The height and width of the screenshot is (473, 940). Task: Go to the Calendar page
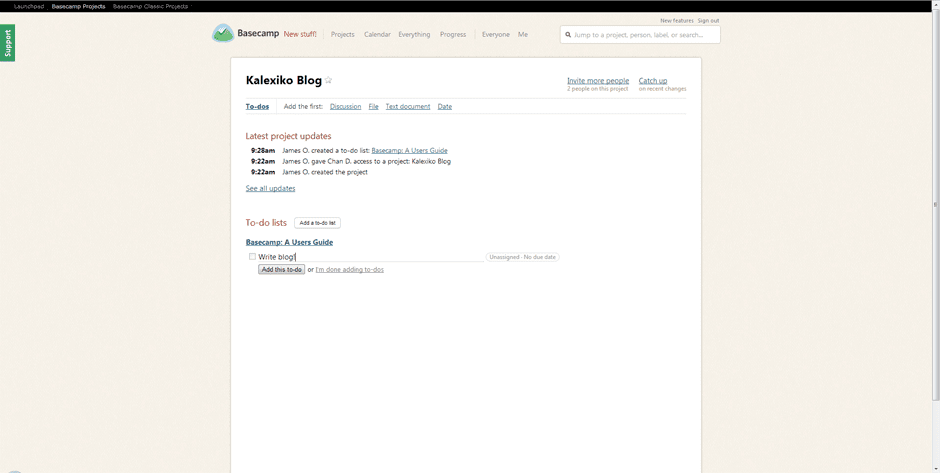coord(377,35)
